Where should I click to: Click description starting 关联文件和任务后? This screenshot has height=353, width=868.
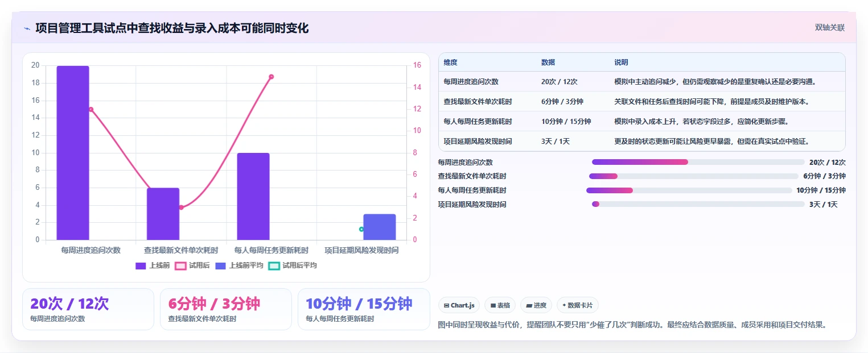pos(711,102)
